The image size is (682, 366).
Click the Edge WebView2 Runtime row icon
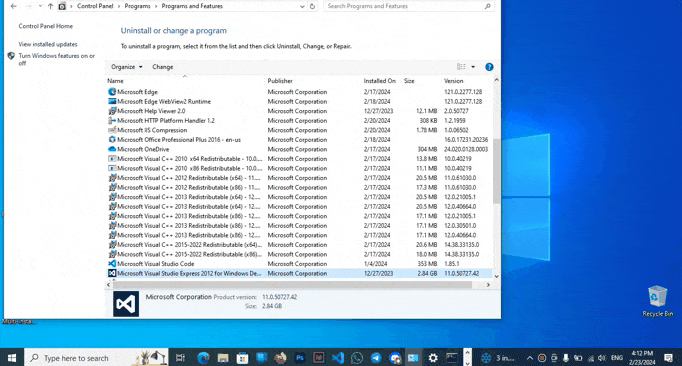pyautogui.click(x=112, y=101)
